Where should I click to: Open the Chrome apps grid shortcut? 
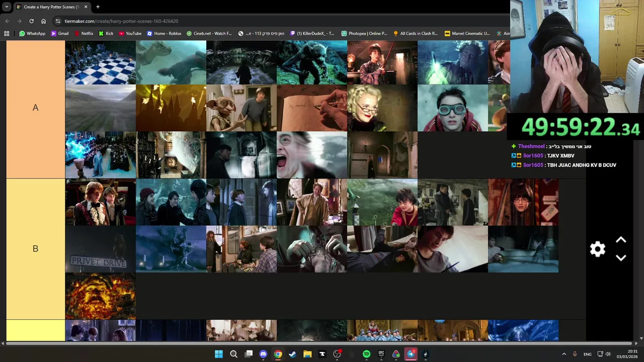click(7, 34)
